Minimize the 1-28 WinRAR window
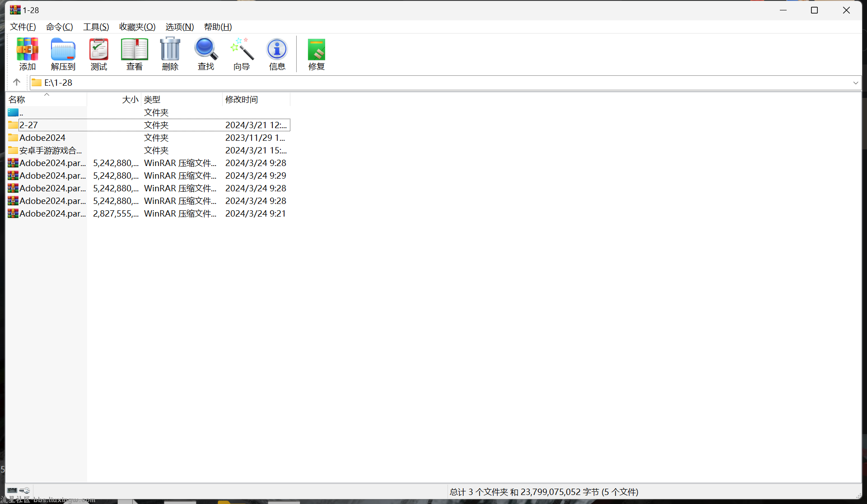 (x=783, y=10)
